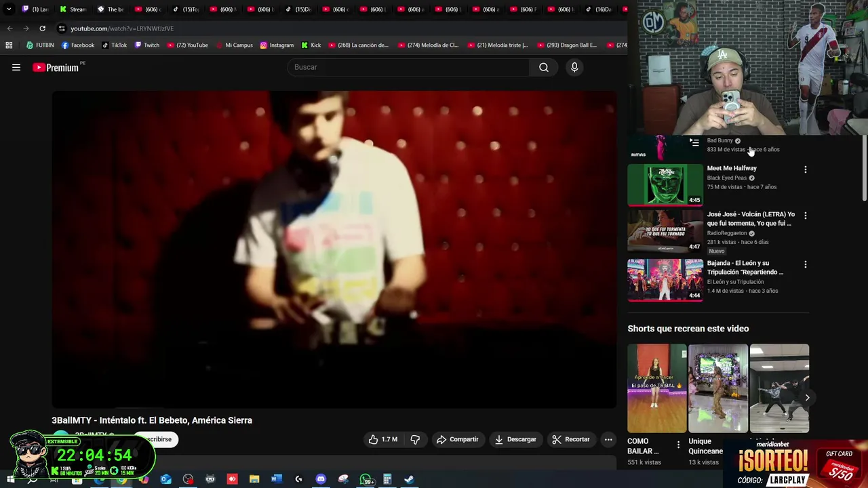Play the Bajanda El León thumbnail
Image resolution: width=868 pixels, height=488 pixels.
point(665,279)
